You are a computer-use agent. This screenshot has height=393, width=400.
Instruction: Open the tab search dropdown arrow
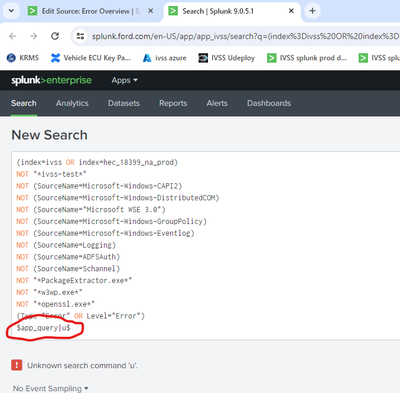pos(11,11)
